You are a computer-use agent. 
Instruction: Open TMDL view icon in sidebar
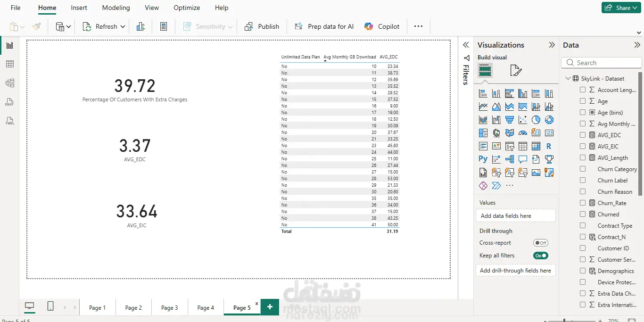(9, 121)
